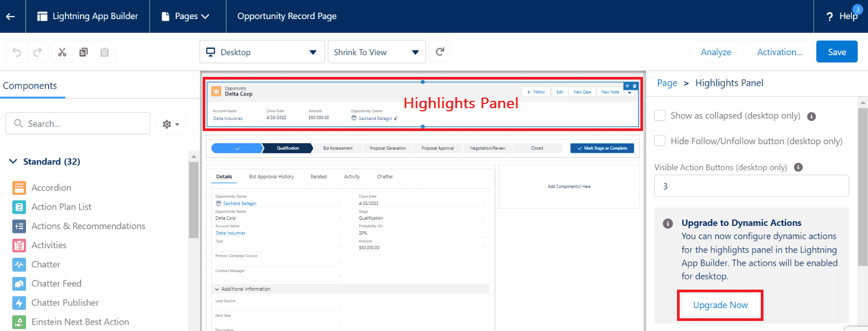Click the move handle on Highlights Panel
The width and height of the screenshot is (868, 331).
pyautogui.click(x=627, y=86)
